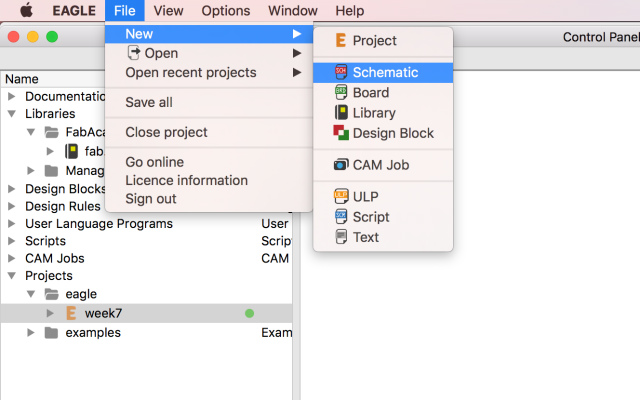Expand the Design Rules node
The image size is (640, 400).
[12, 206]
